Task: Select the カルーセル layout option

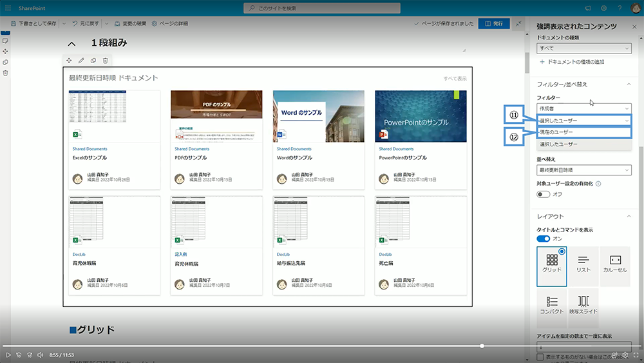Action: point(615,266)
